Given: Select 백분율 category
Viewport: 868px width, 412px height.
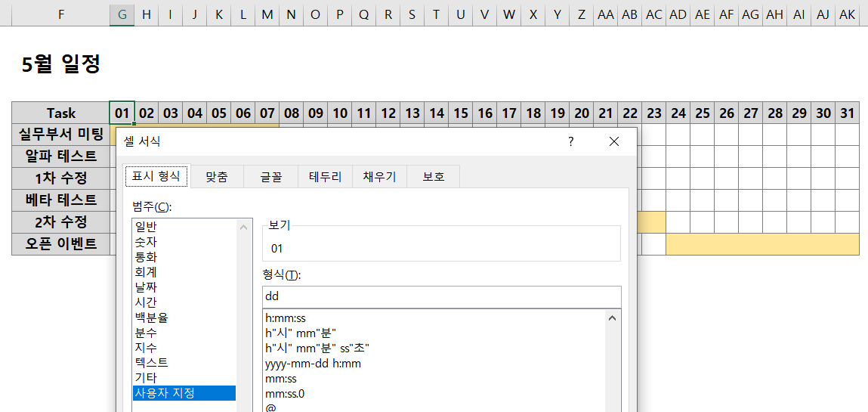Looking at the screenshot, I should click(x=184, y=318).
